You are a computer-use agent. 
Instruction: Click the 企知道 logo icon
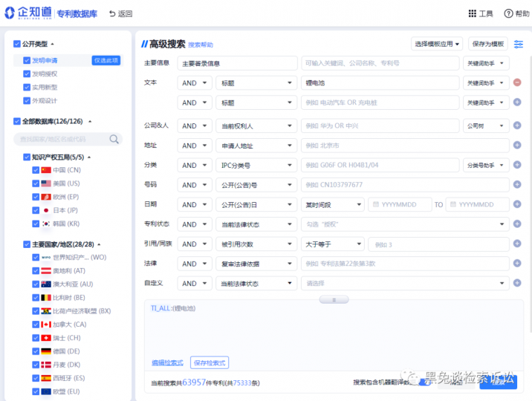tap(10, 13)
